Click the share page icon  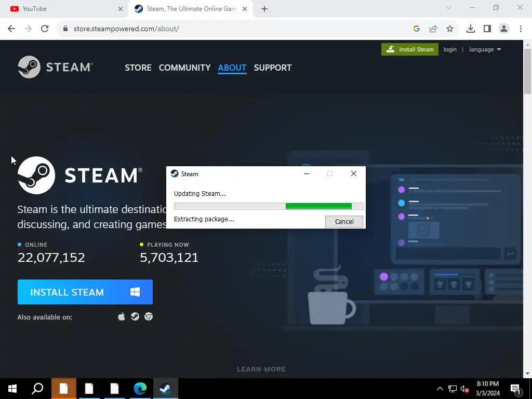(433, 29)
